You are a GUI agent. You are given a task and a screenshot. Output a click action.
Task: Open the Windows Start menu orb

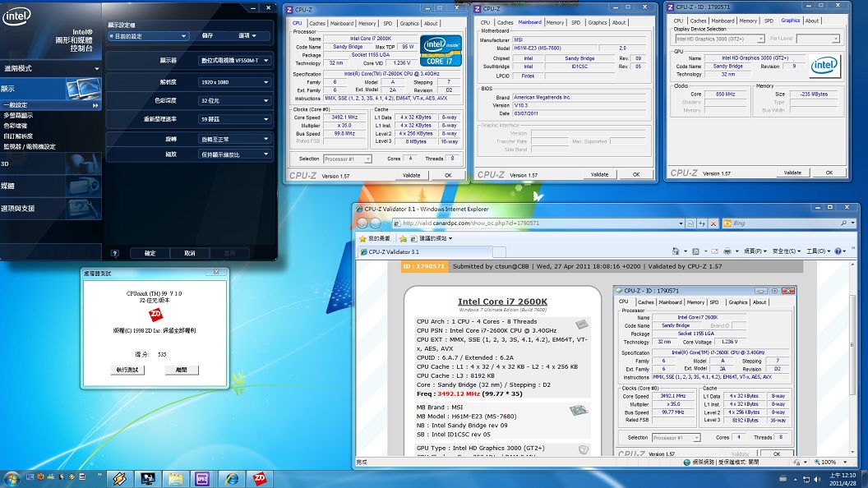[11, 478]
